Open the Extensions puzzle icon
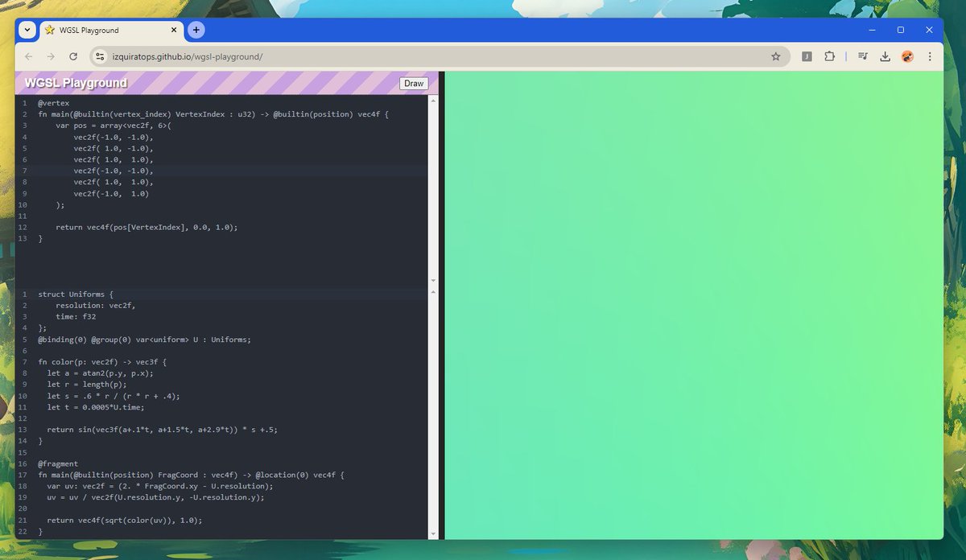 830,56
